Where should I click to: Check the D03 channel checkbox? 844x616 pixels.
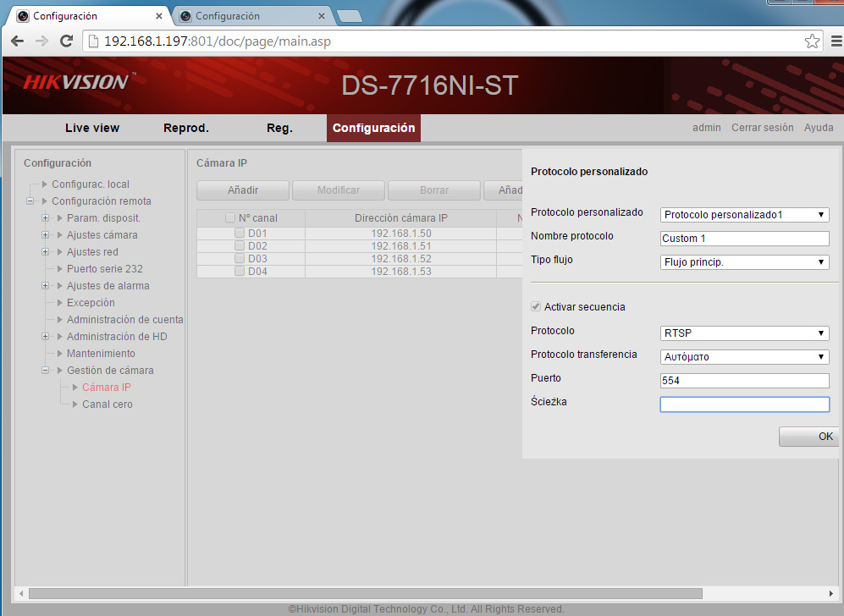[x=240, y=258]
